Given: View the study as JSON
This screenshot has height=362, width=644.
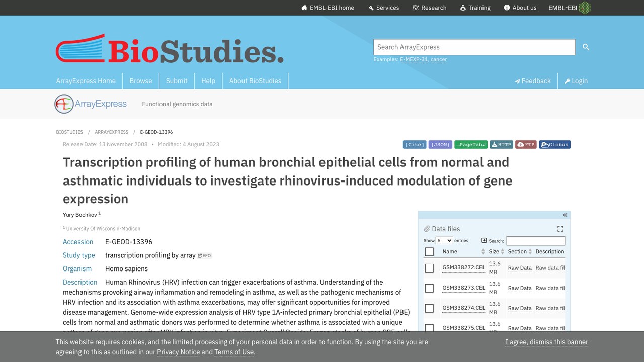Looking at the screenshot, I should point(440,145).
